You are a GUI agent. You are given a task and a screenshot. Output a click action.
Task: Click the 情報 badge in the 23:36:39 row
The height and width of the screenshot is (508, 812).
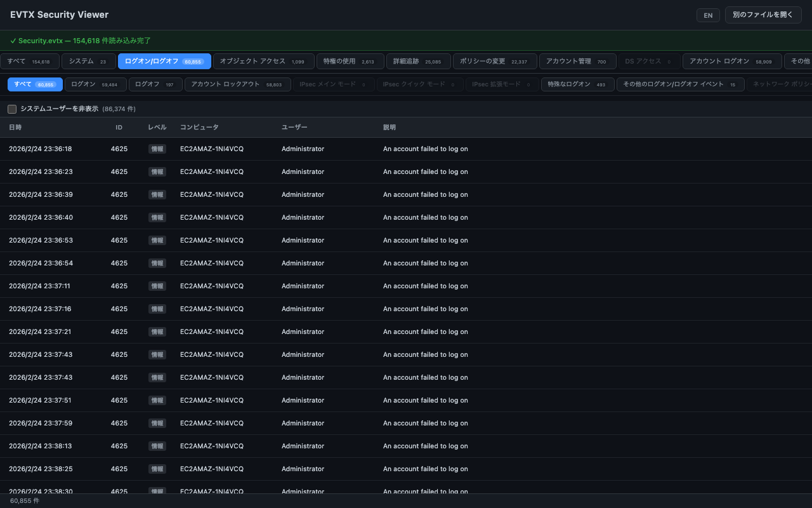point(157,195)
